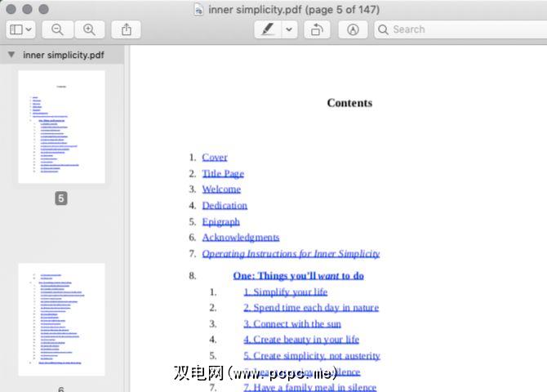Click the Zoom Out magnifier icon
547x392 pixels.
pyautogui.click(x=57, y=29)
